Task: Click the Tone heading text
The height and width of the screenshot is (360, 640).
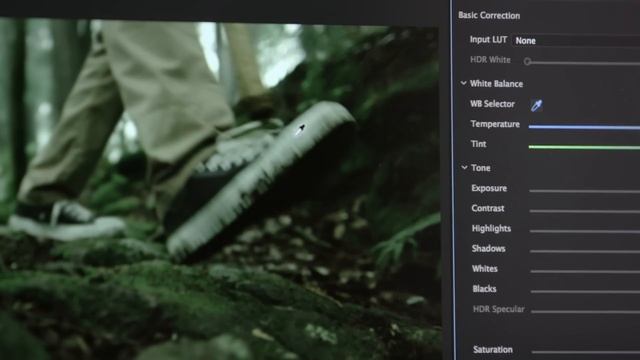Action: (x=481, y=168)
